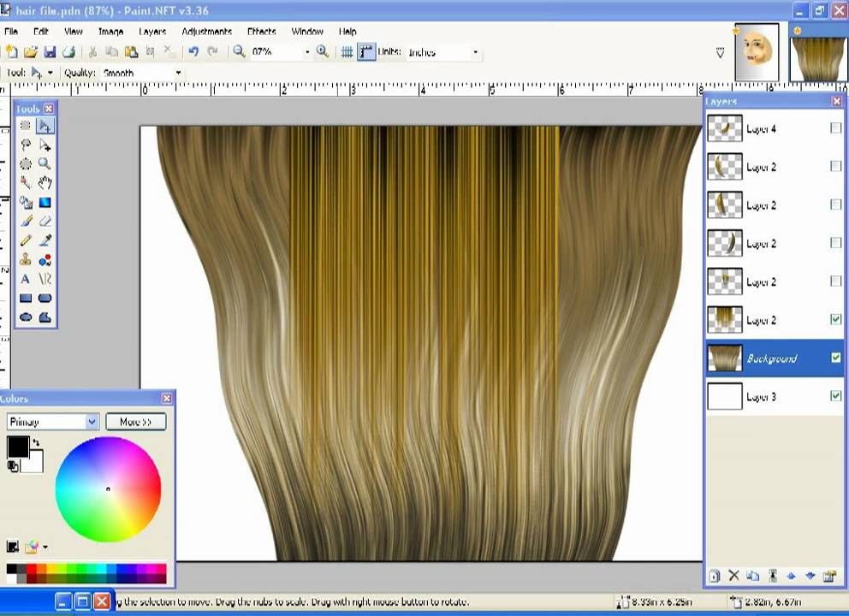Select the Zoom tool in Tools panel
This screenshot has width=849, height=616.
coord(45,164)
